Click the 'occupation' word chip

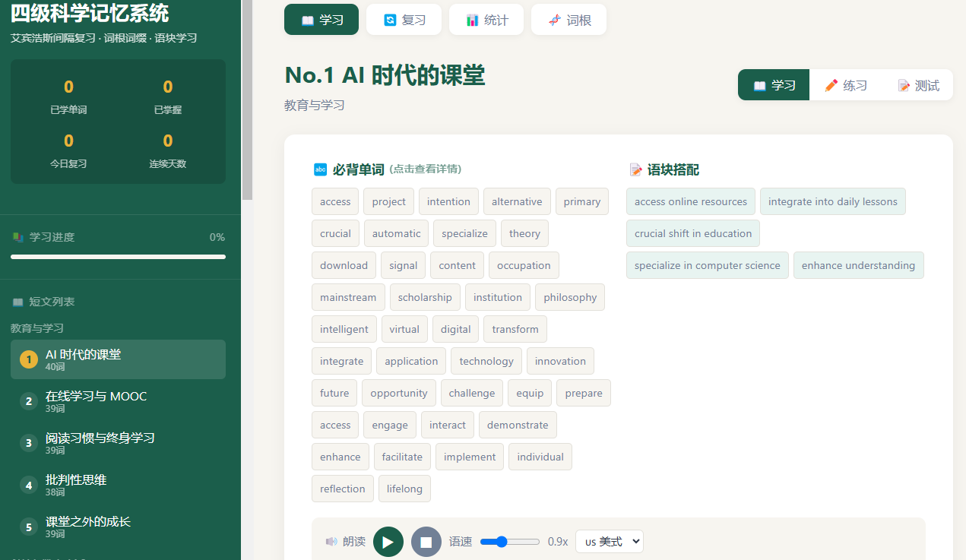click(524, 265)
